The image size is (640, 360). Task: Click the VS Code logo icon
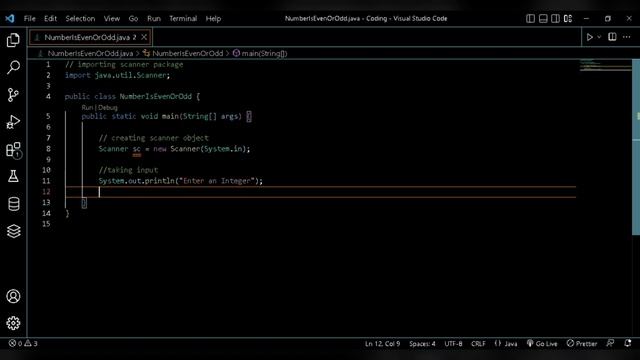(10, 18)
